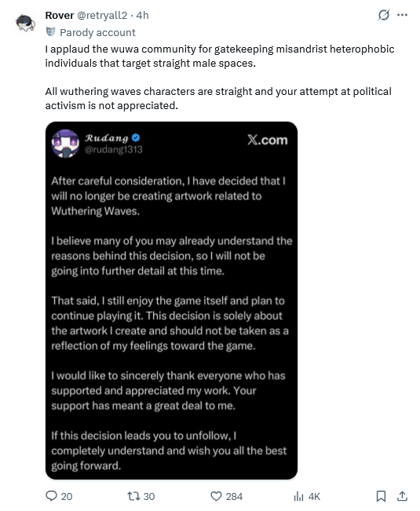Viewport: 420px width, 511px height.
Task: Click the Parody account label
Action: 97,33
